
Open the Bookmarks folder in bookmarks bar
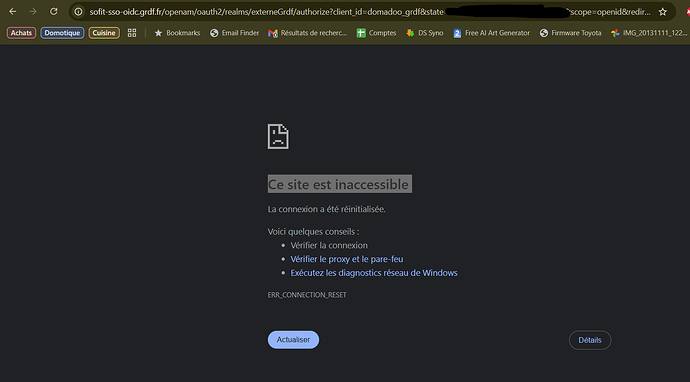click(x=177, y=33)
